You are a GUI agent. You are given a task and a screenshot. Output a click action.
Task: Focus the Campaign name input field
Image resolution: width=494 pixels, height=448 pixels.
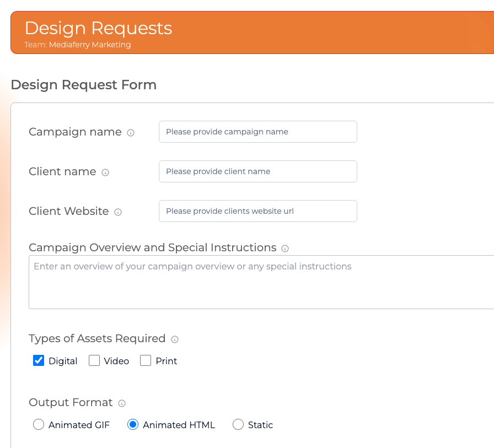pos(257,132)
